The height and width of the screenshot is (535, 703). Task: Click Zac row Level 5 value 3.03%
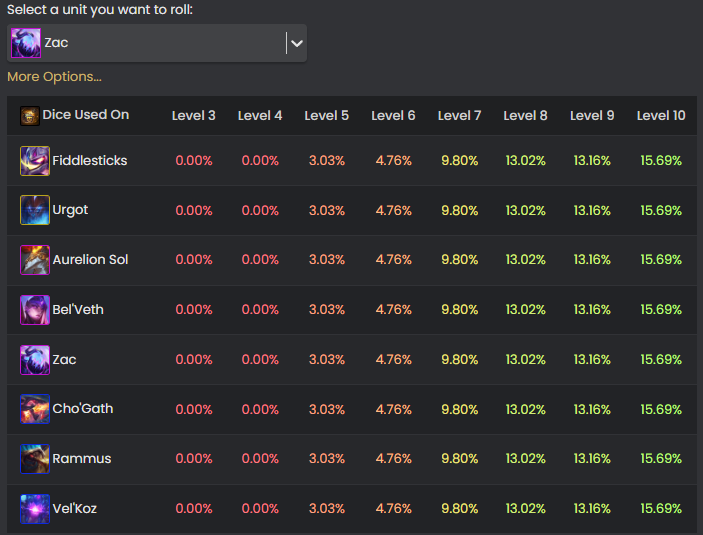[x=327, y=360]
